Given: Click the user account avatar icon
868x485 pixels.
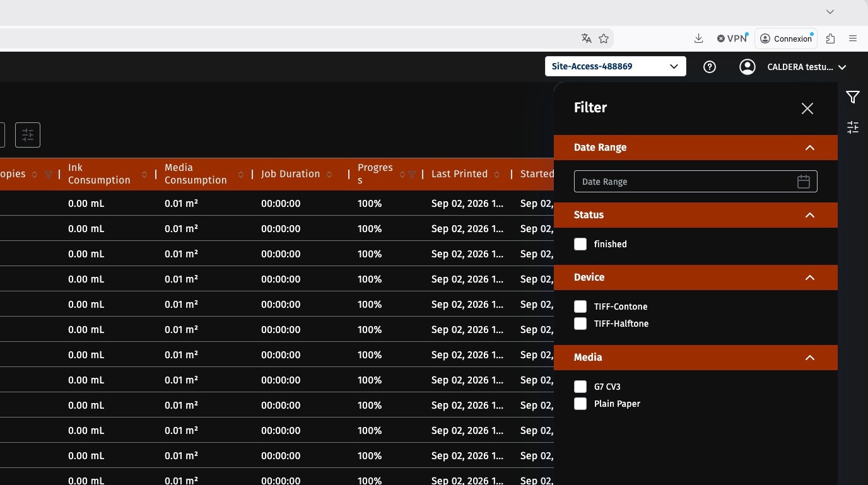Looking at the screenshot, I should click(x=748, y=67).
